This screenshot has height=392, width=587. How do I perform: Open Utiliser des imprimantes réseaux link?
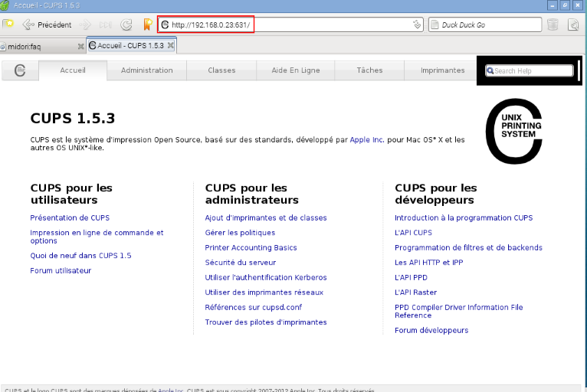264,292
